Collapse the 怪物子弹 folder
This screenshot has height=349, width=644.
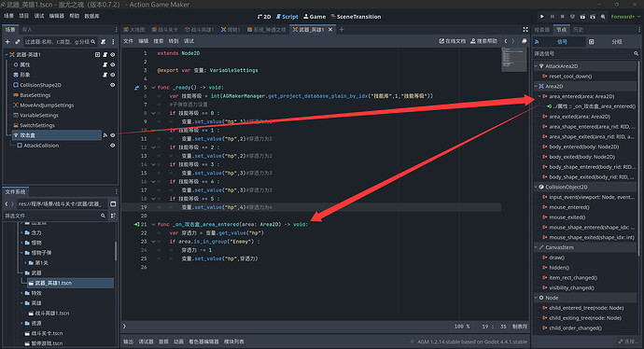pyautogui.click(x=21, y=253)
